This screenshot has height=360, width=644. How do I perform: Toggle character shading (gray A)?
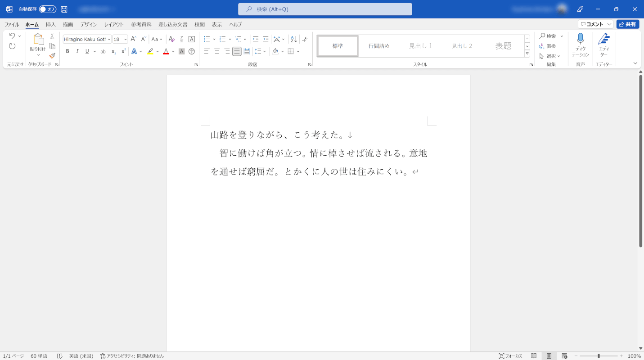click(182, 51)
